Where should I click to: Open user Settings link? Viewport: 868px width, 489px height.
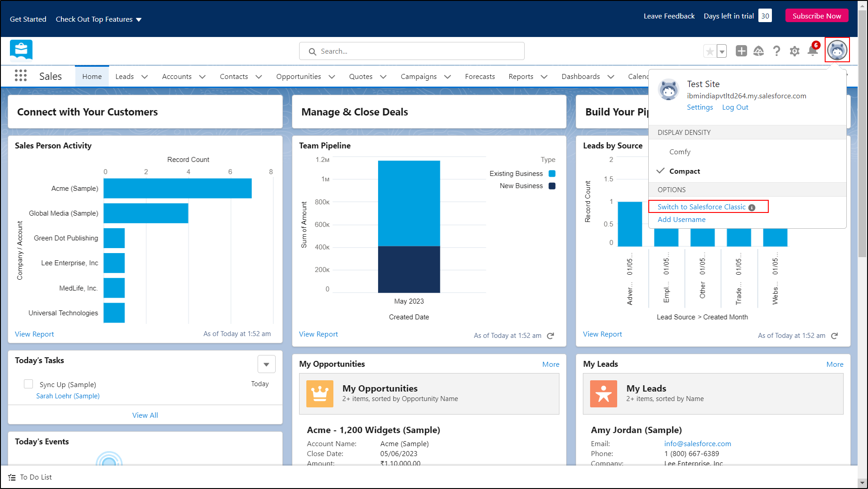tap(700, 107)
